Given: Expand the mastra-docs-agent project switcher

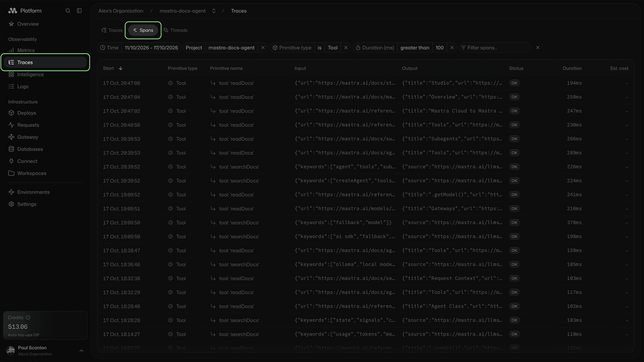Looking at the screenshot, I should coord(214,11).
